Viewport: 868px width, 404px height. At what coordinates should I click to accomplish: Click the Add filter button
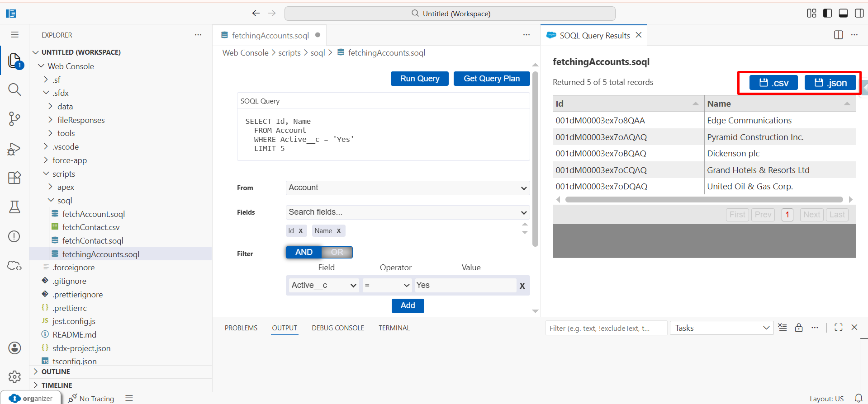tap(408, 305)
